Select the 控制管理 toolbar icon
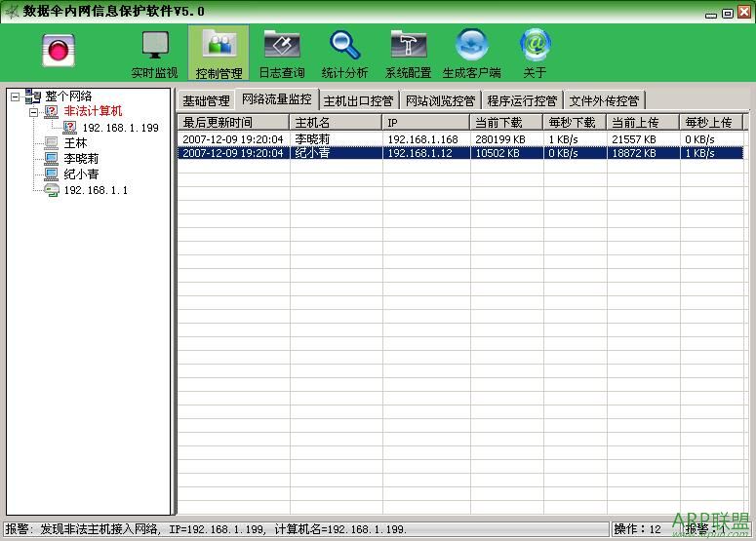 (x=219, y=54)
